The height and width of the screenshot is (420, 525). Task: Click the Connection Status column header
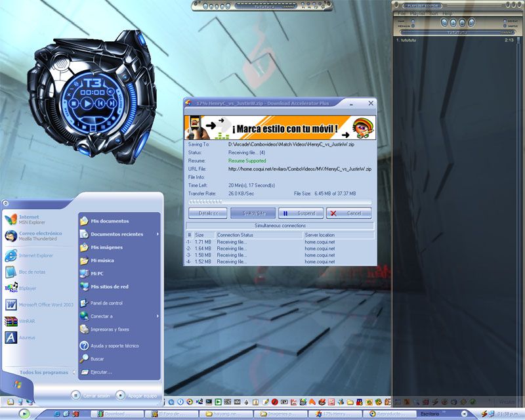click(x=259, y=235)
